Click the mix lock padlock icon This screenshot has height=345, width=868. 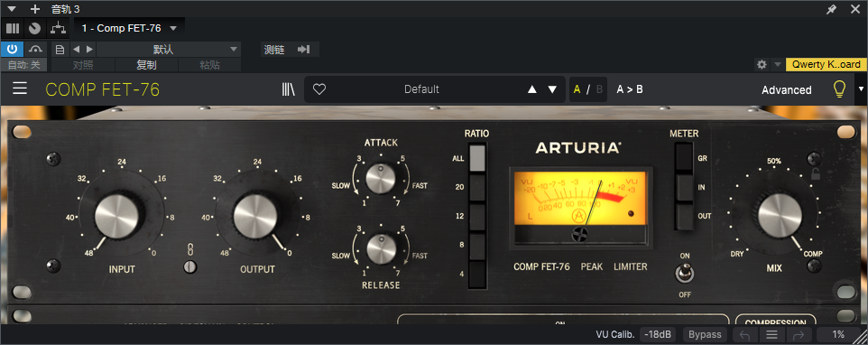[815, 175]
